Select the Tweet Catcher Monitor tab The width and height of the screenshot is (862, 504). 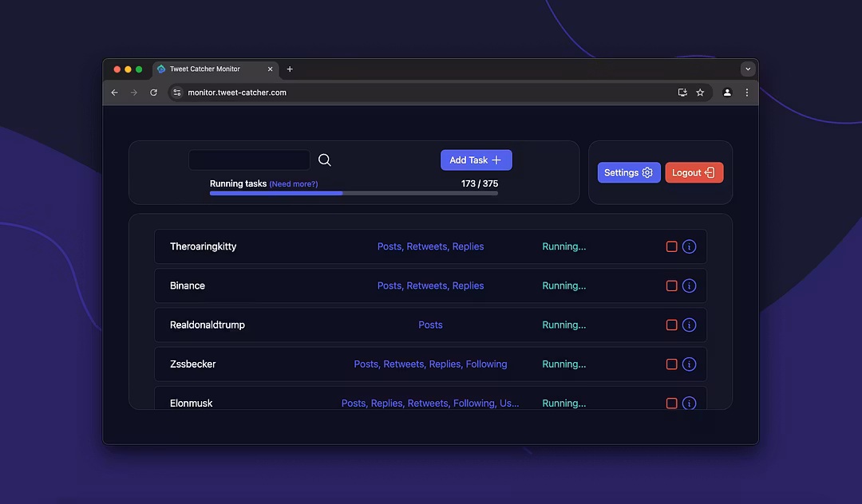click(x=215, y=69)
